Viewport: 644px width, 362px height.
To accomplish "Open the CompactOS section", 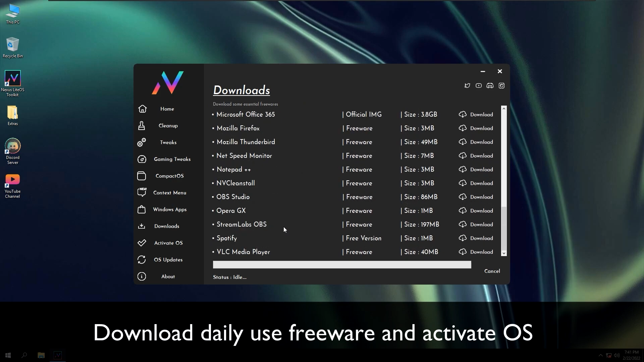I will pos(169,176).
